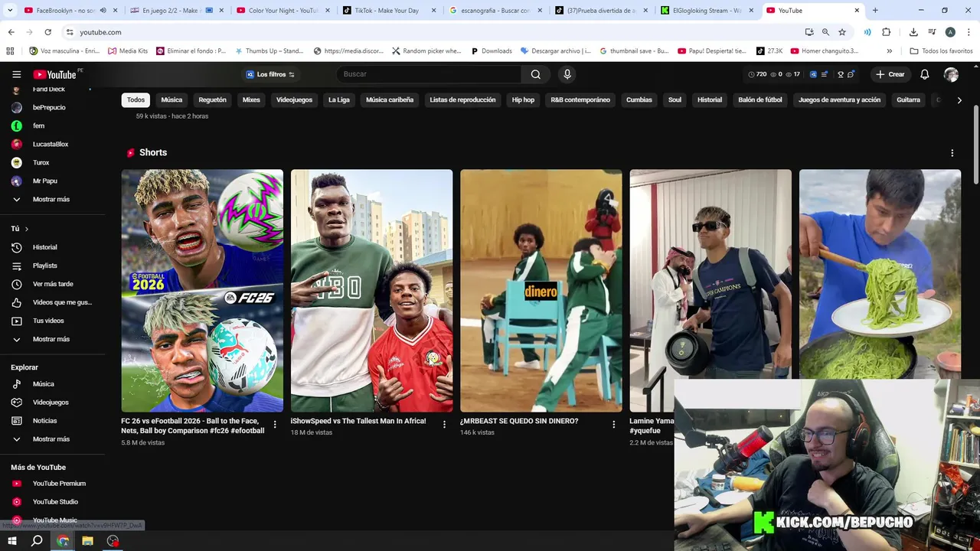980x551 pixels.
Task: Open File Explorer from the taskbar
Action: coord(87,541)
